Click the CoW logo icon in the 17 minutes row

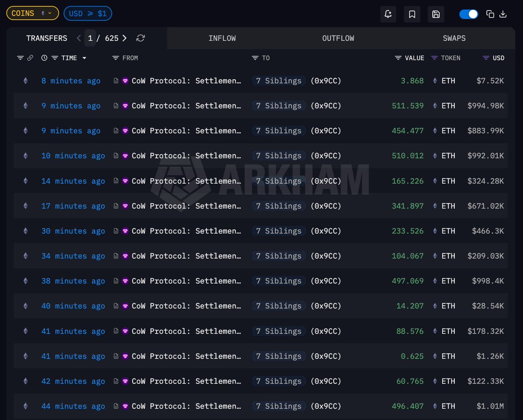pos(125,206)
